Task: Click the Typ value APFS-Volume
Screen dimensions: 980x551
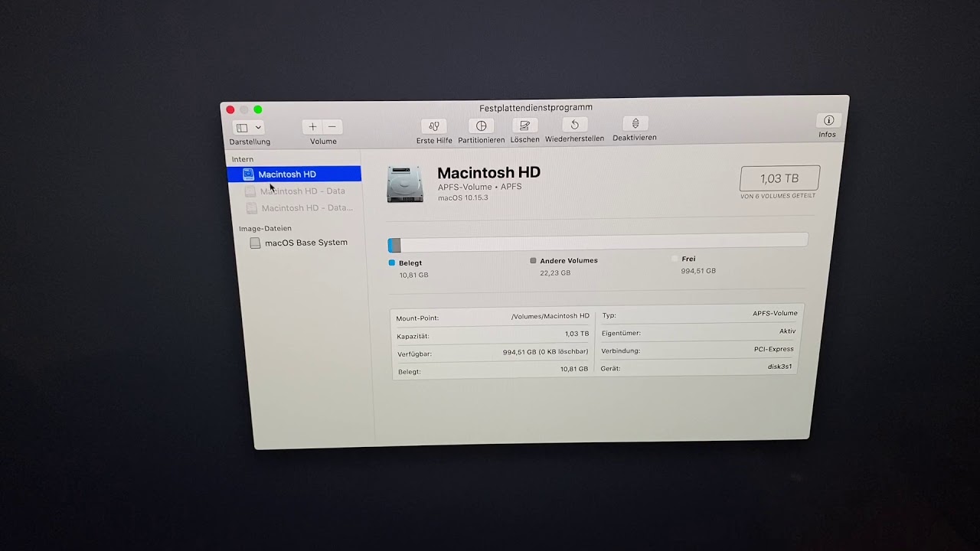Action: pyautogui.click(x=775, y=313)
